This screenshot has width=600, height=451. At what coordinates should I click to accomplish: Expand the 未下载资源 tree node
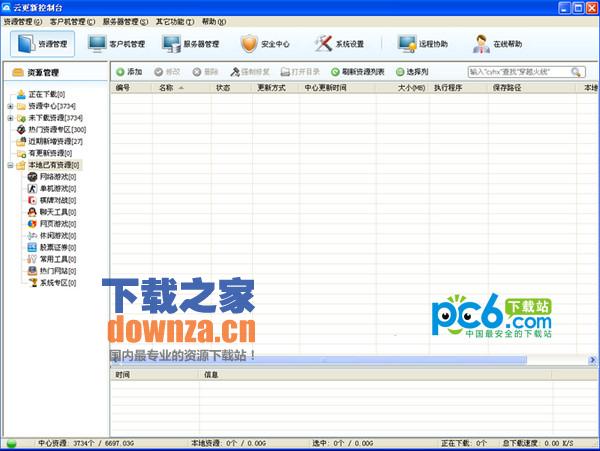tap(9, 118)
